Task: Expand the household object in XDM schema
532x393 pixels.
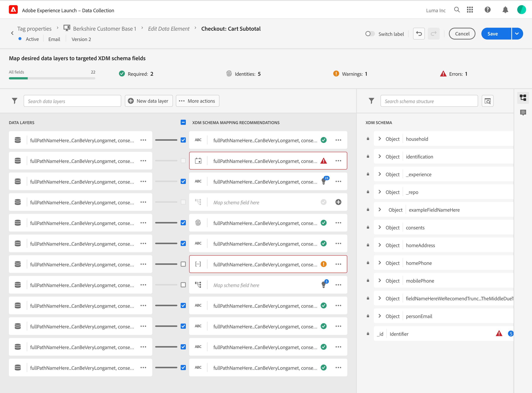Action: [x=380, y=139]
